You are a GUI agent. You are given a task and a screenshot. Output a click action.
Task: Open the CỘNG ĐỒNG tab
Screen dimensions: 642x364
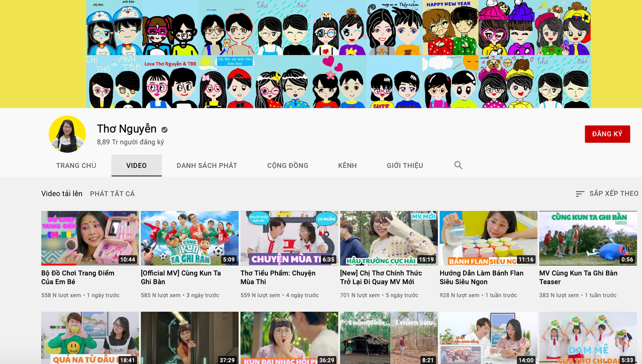click(x=287, y=165)
